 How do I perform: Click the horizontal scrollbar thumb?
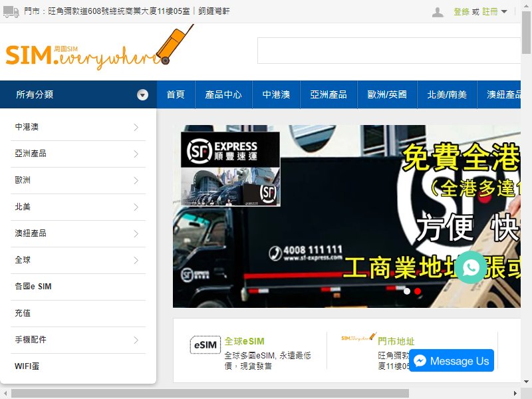[210, 394]
